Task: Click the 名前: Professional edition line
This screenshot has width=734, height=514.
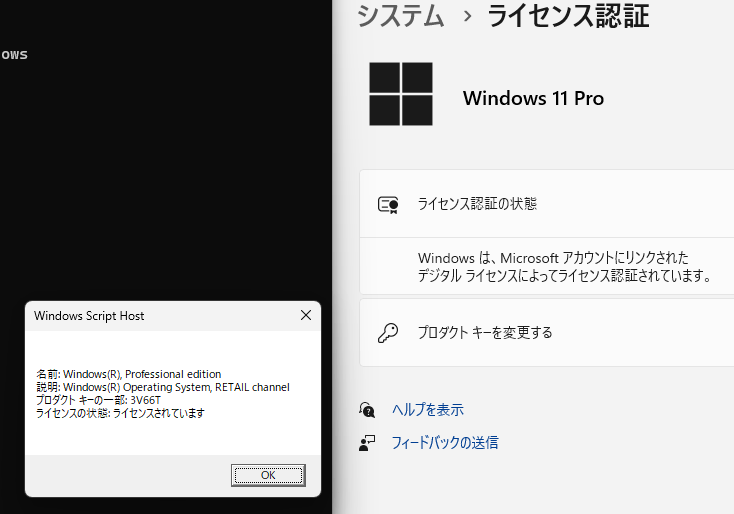Action: (x=129, y=374)
